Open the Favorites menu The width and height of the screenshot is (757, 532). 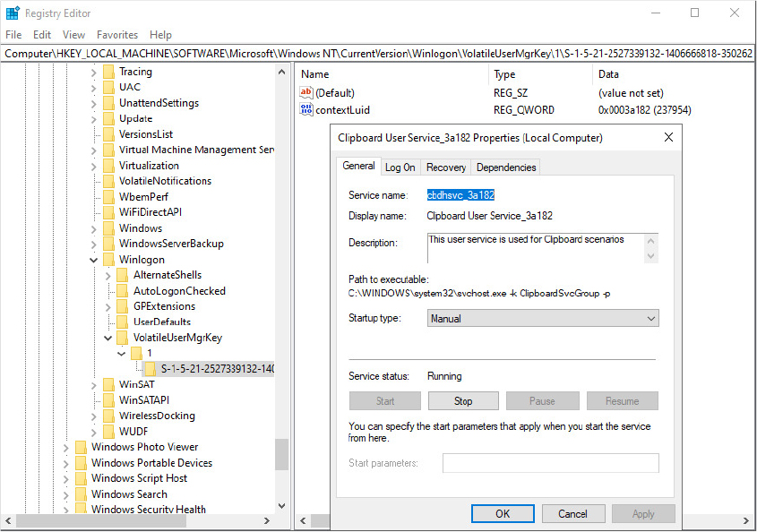[x=117, y=35]
